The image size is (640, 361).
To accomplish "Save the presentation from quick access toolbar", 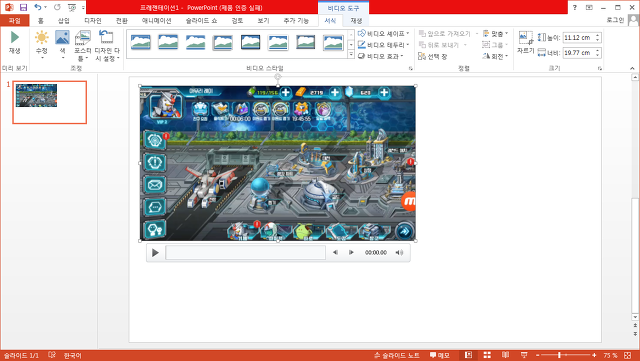I will (23, 7).
